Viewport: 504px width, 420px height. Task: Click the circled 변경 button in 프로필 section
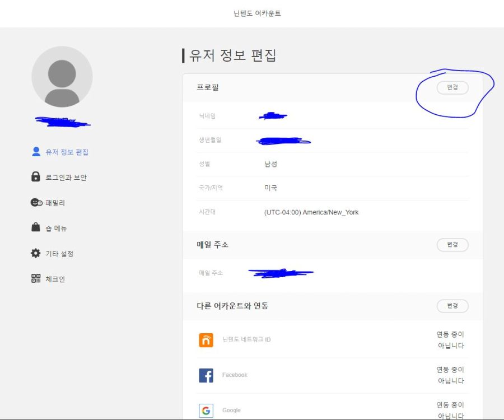[x=452, y=88]
